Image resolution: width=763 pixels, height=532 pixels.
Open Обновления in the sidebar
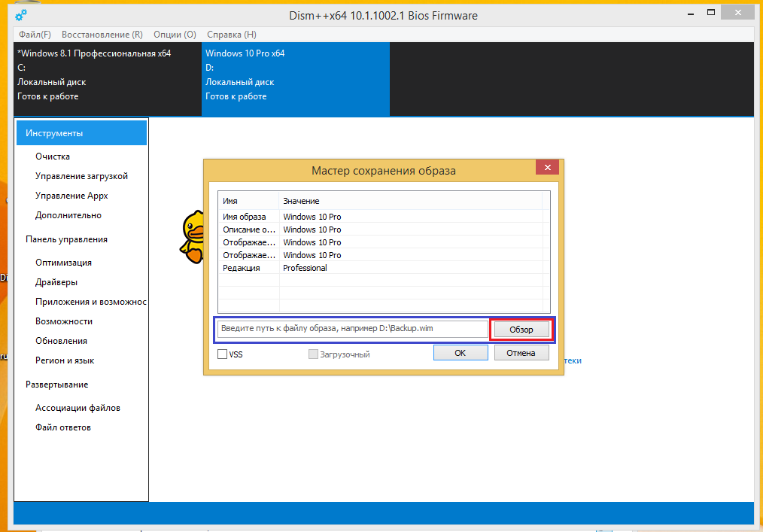[61, 340]
